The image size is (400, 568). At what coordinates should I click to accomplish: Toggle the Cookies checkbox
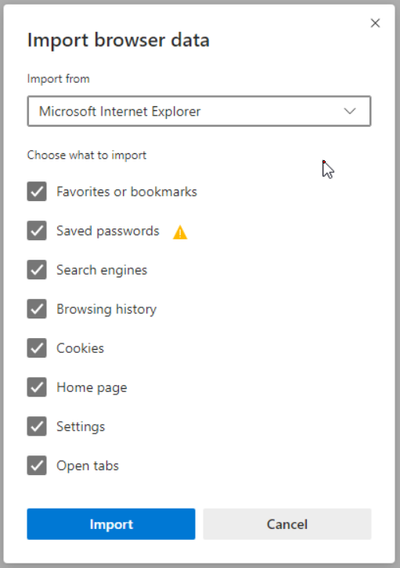[x=37, y=348]
